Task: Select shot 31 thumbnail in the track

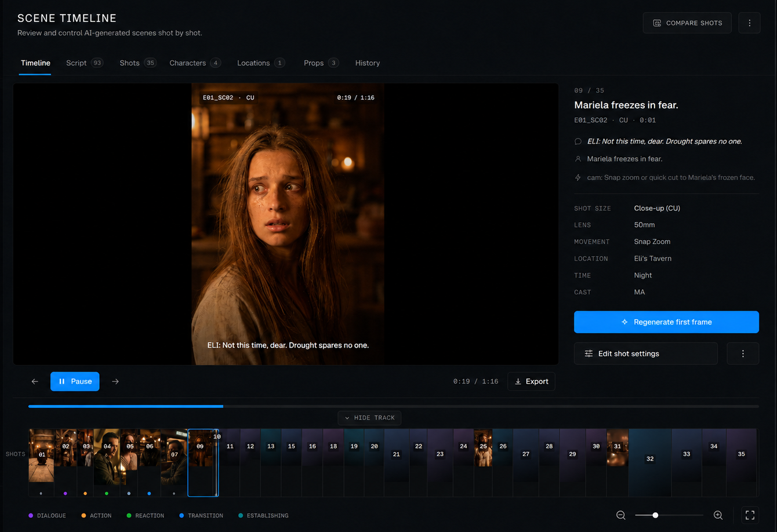Action: click(x=618, y=447)
